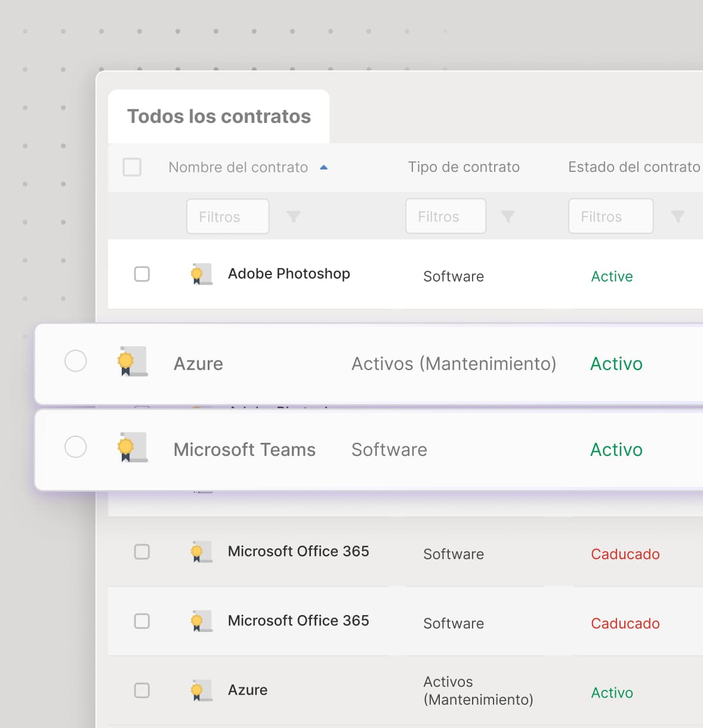Open the filter funnel for Nombre del contrato
The width and height of the screenshot is (703, 728).
(x=293, y=217)
